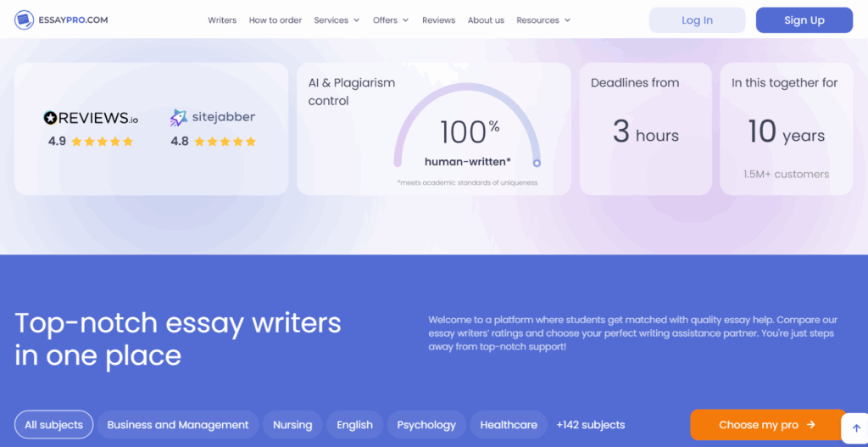Click the 1.5M+ customers text
868x447 pixels.
pyautogui.click(x=786, y=175)
